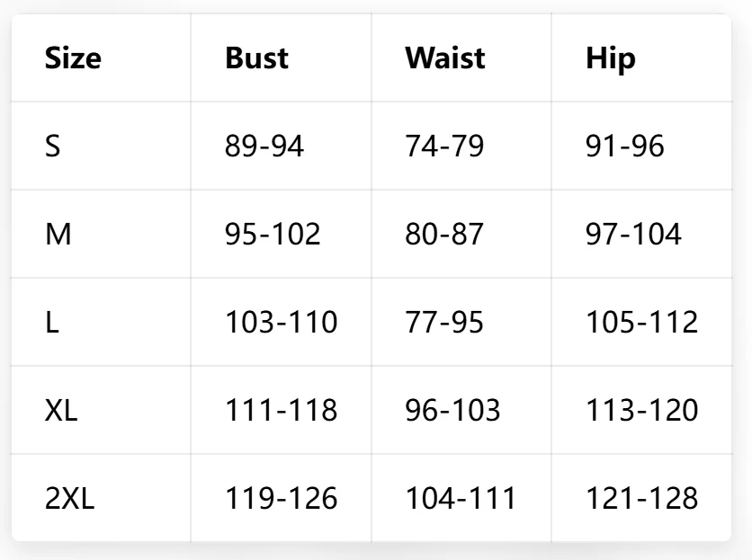The width and height of the screenshot is (752, 560).
Task: Click bust value 95-102
Action: 273,234
